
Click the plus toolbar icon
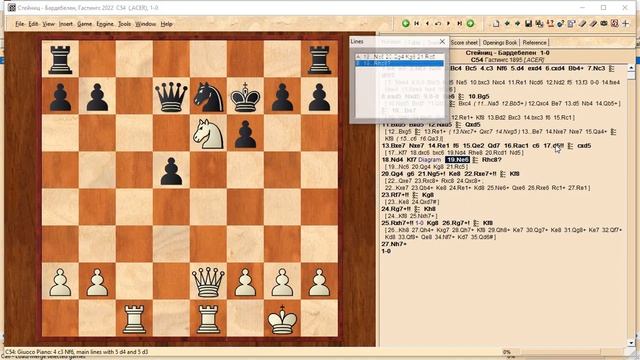(x=625, y=24)
